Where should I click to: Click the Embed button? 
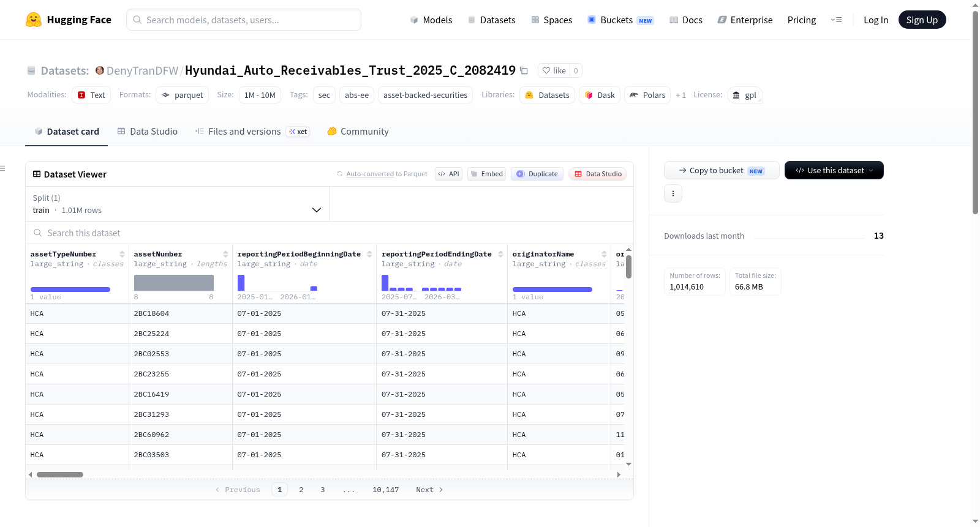(x=487, y=174)
